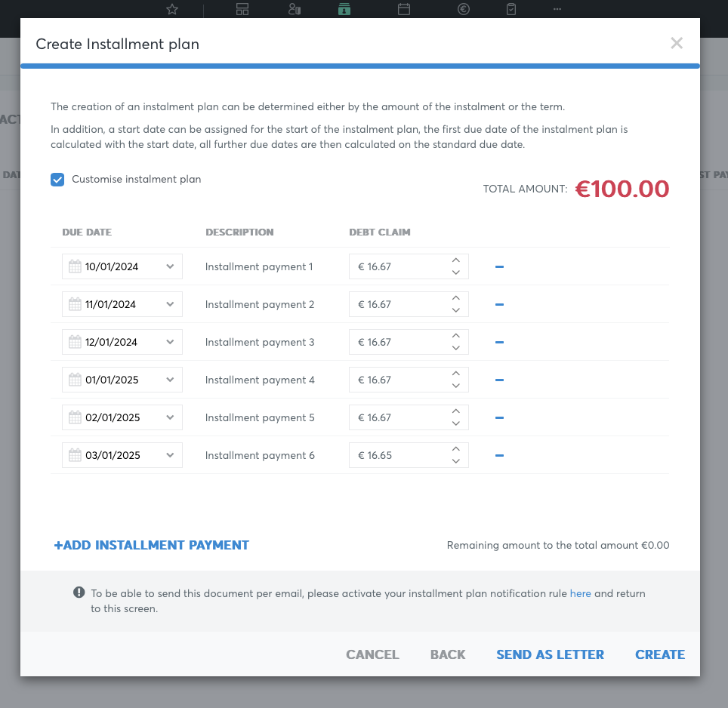Screen dimensions: 728x708
Task: Click calendar icon next to 01/01/2025
Action: pos(75,380)
